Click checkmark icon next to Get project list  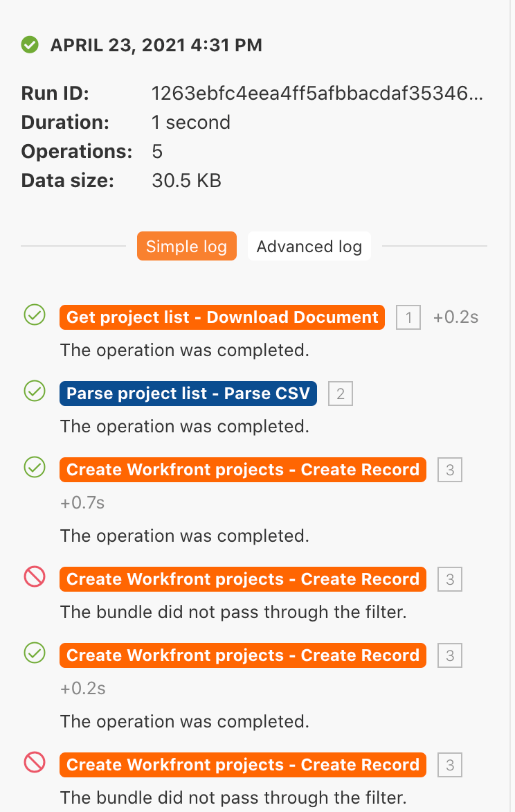[35, 316]
